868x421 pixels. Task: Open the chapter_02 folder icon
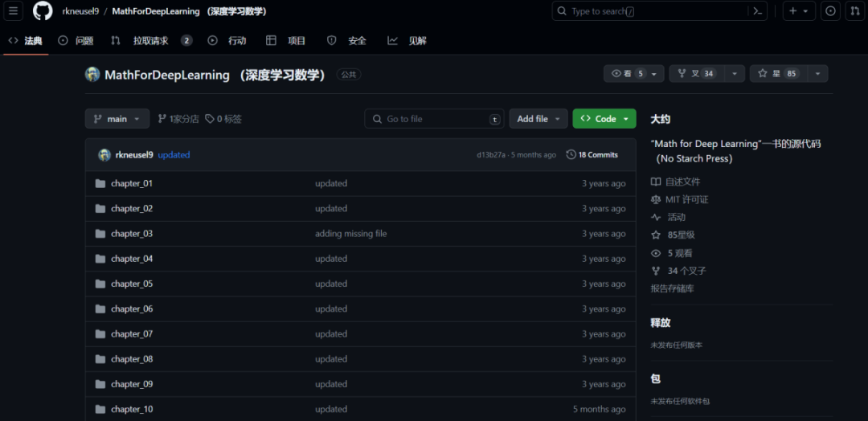[x=100, y=209]
